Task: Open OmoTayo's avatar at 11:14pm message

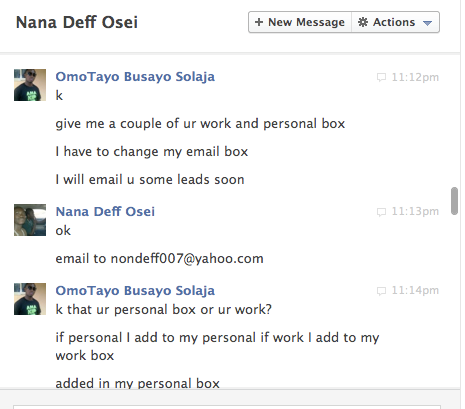Action: click(30, 299)
